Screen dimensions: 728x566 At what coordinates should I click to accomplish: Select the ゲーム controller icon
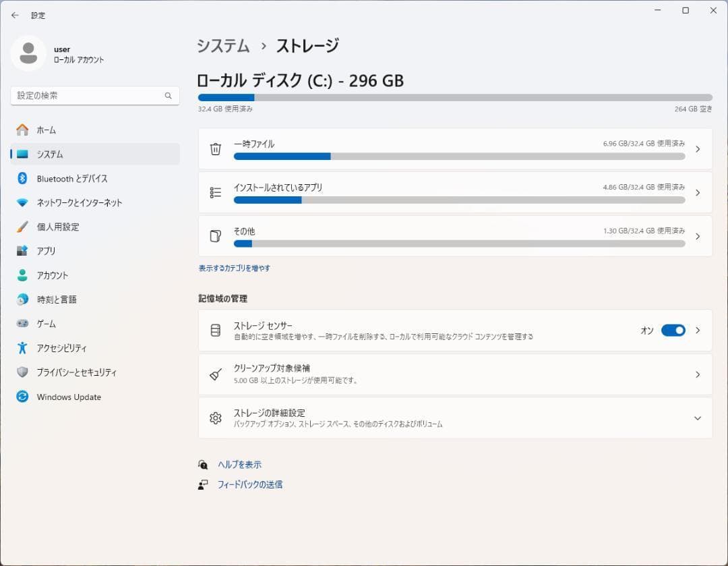click(x=22, y=324)
